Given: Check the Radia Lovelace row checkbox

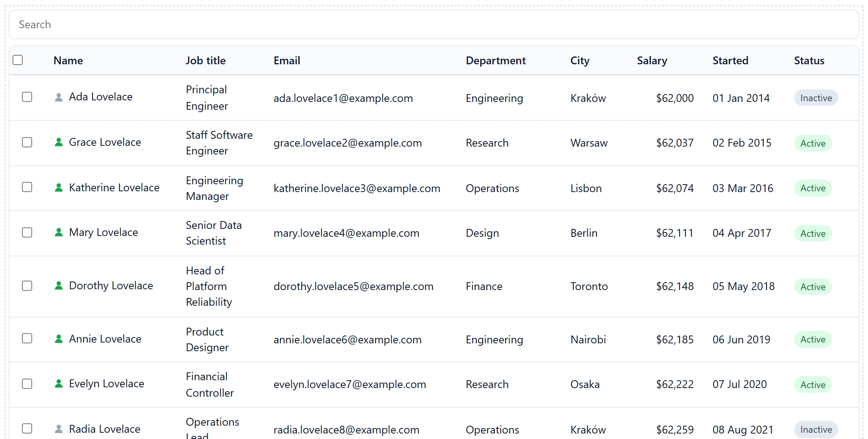Looking at the screenshot, I should (x=27, y=428).
